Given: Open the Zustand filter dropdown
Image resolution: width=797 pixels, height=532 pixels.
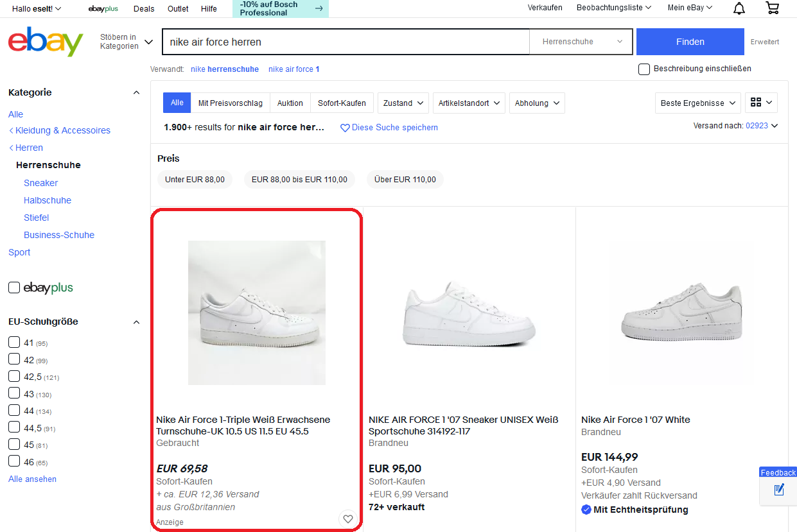Looking at the screenshot, I should click(403, 103).
